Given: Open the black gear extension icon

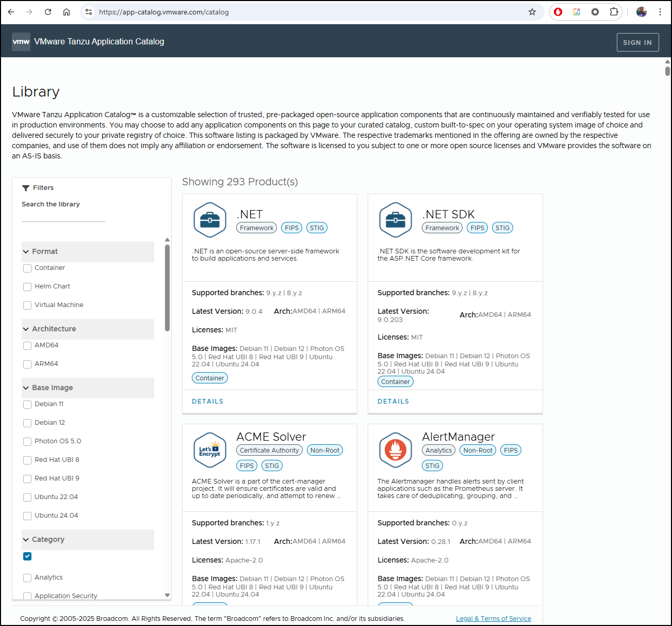Looking at the screenshot, I should click(x=595, y=12).
